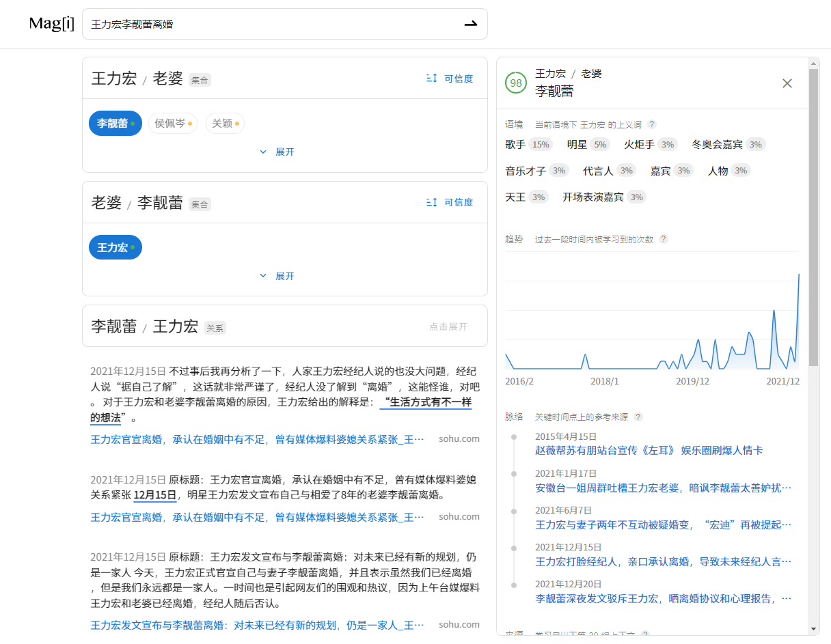Select the 侯佩岑 tag
The width and height of the screenshot is (831, 644).
pos(172,123)
